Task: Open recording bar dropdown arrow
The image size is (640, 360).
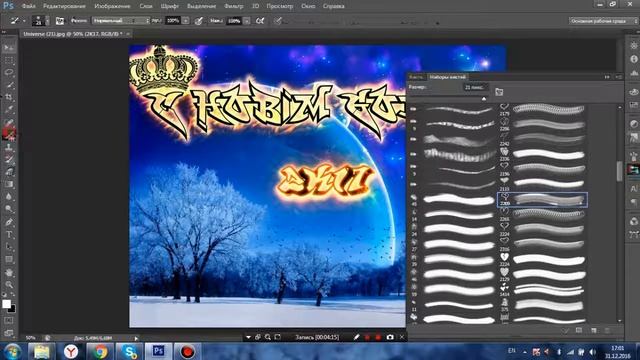Action: point(248,337)
